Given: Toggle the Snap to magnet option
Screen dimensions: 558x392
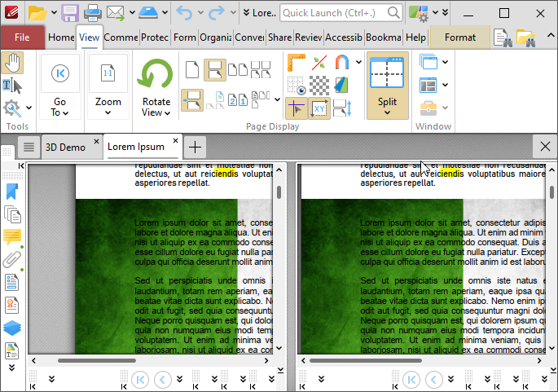Looking at the screenshot, I should click(x=341, y=63).
